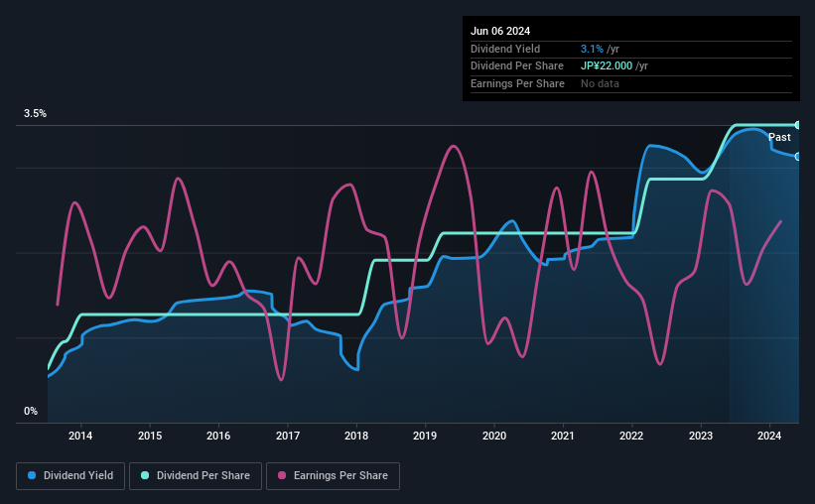Screen dimensions: 815x504
Task: Select the 2024 x-axis label
Action: 769,436
